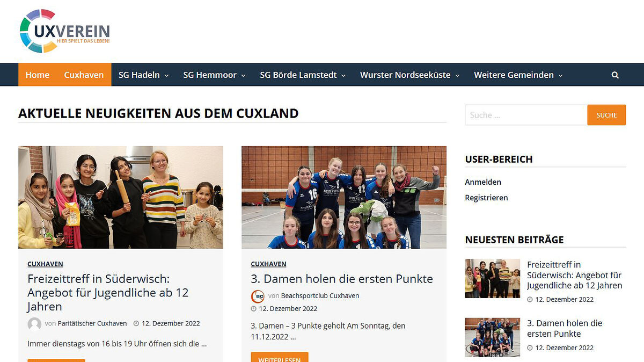Click Paritätischer Cuxhaven author link
This screenshot has width=644, height=362.
pos(92,323)
